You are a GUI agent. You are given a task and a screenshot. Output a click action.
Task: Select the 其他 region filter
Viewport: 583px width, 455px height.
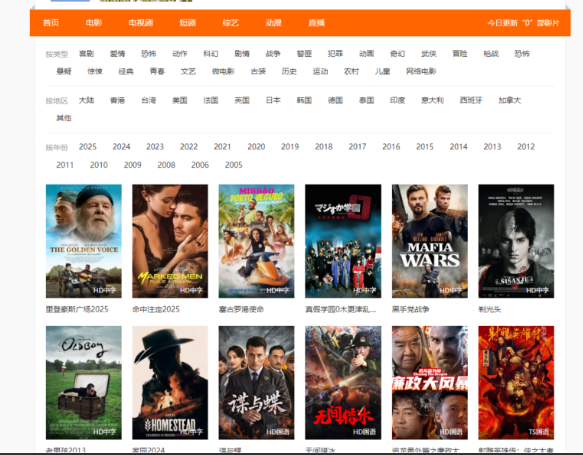pos(64,118)
